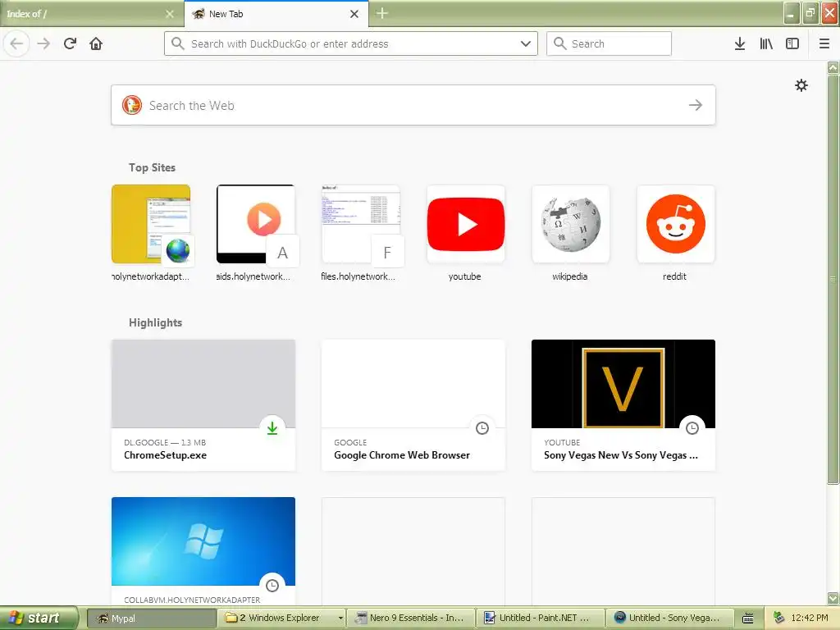Image resolution: width=840 pixels, height=630 pixels.
Task: Click magnifier icon in Search field
Action: coord(559,43)
